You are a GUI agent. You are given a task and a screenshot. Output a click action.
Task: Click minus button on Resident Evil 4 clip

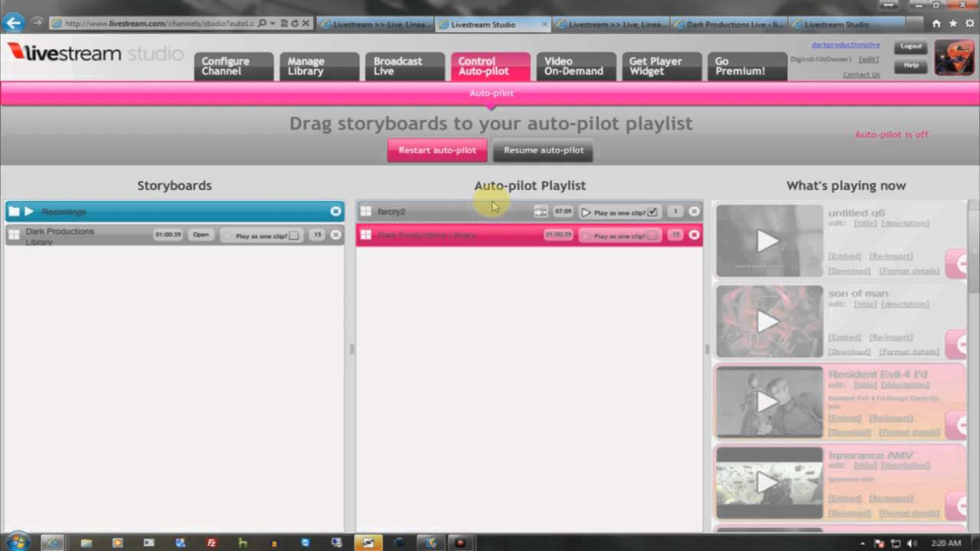tap(957, 425)
